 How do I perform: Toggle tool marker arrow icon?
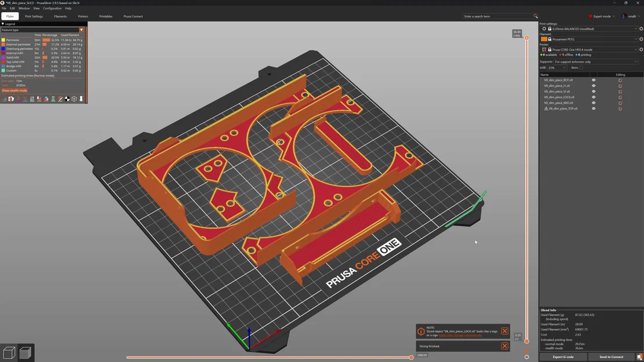click(x=81, y=99)
